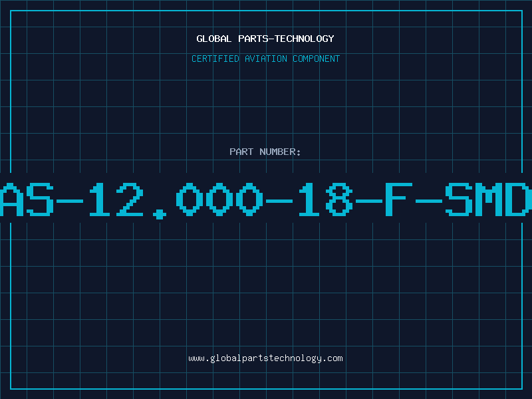Open the www.globalpartstechnology.com link

pyautogui.click(x=265, y=358)
